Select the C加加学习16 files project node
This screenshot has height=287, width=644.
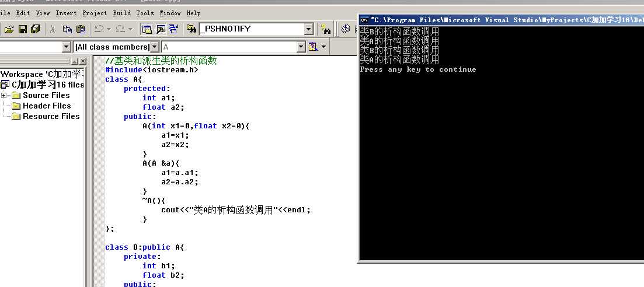48,85
